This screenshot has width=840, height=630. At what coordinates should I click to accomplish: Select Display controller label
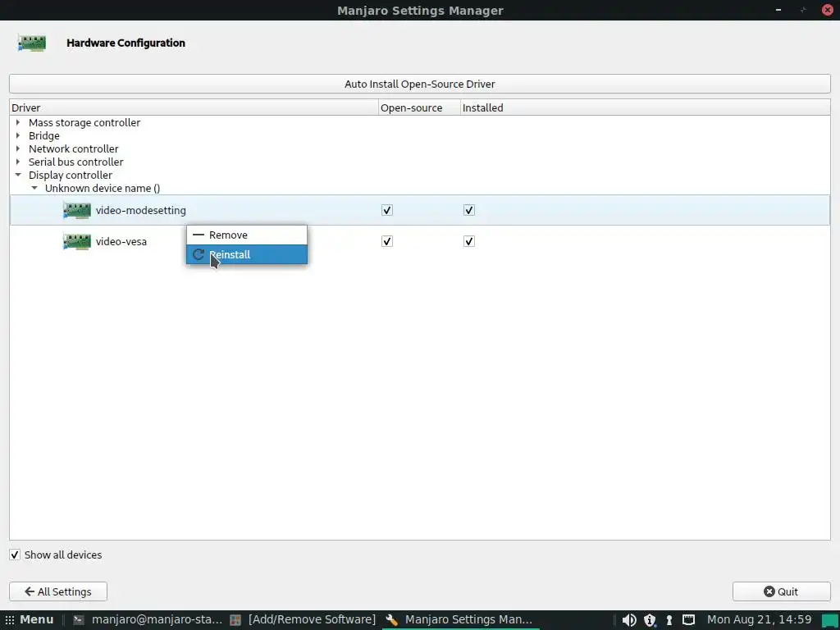[x=71, y=175]
